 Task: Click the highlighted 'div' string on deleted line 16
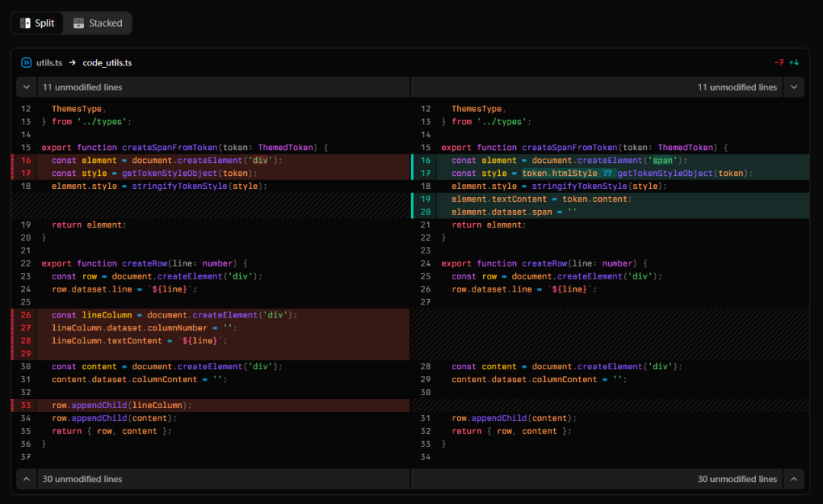[260, 161]
